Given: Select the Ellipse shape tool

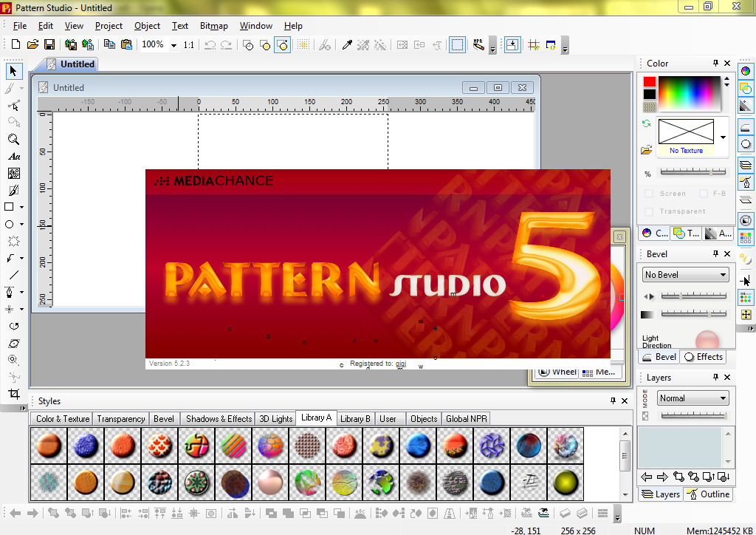Looking at the screenshot, I should point(9,225).
